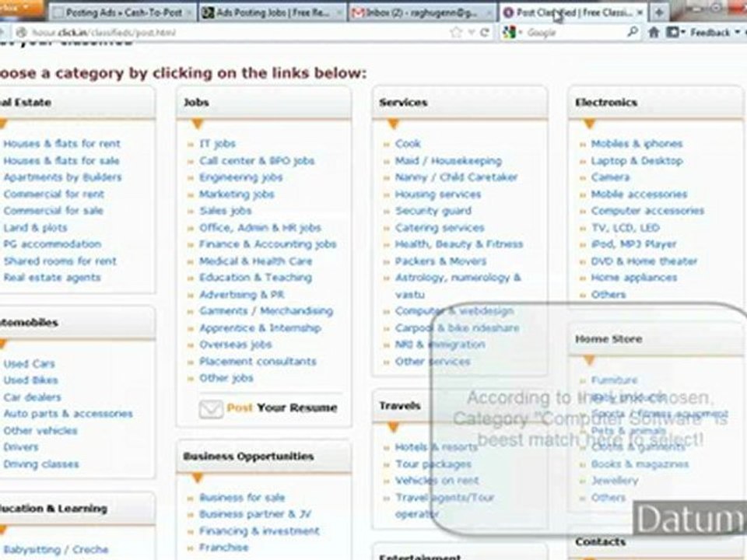Select Financing & investment link
Image resolution: width=747 pixels, height=560 pixels.
click(259, 531)
